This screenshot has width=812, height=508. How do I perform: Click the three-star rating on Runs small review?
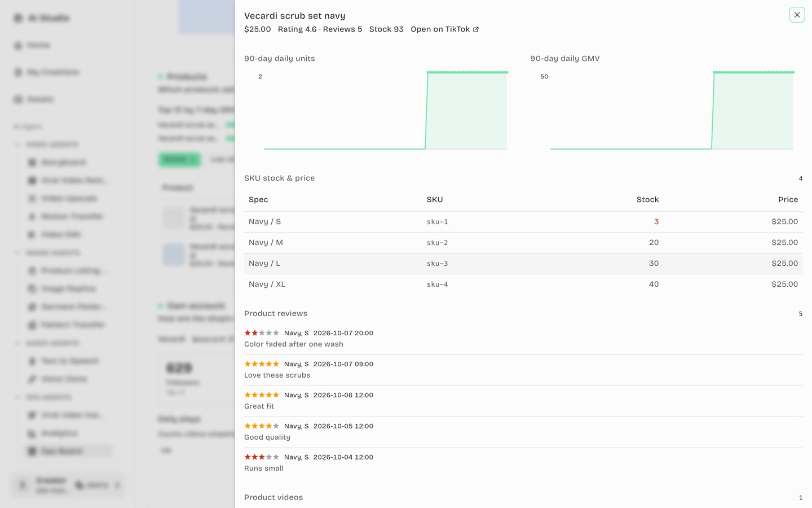pyautogui.click(x=262, y=457)
